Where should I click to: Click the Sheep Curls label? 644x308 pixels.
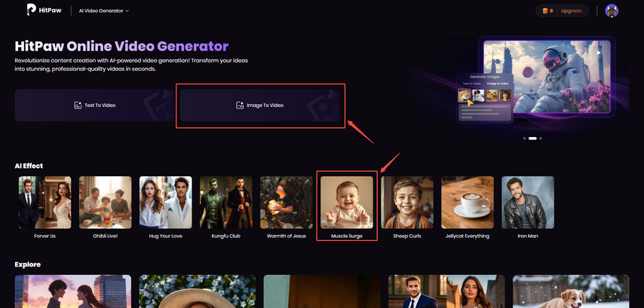(407, 236)
